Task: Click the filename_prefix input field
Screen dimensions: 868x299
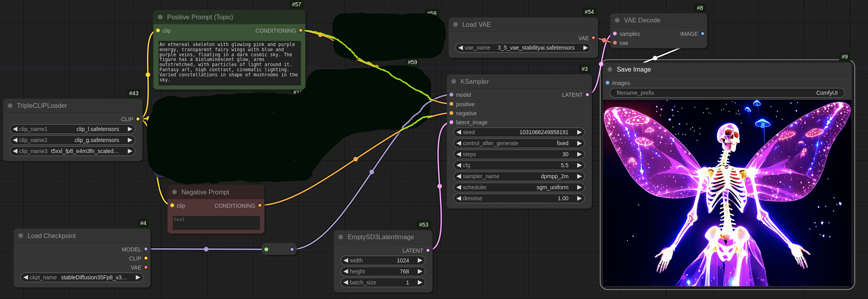Action: pos(727,93)
